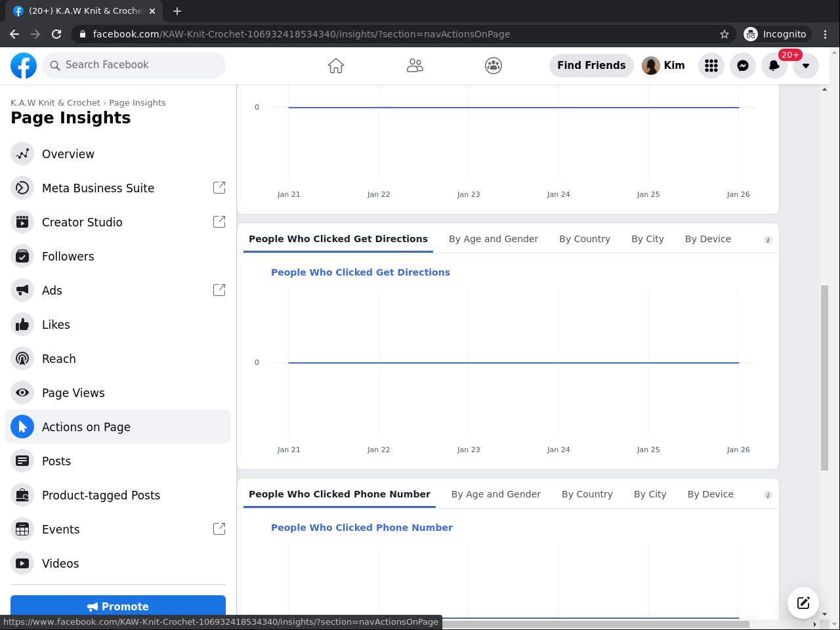Expand the account dropdown arrow
The width and height of the screenshot is (840, 630).
coord(806,66)
